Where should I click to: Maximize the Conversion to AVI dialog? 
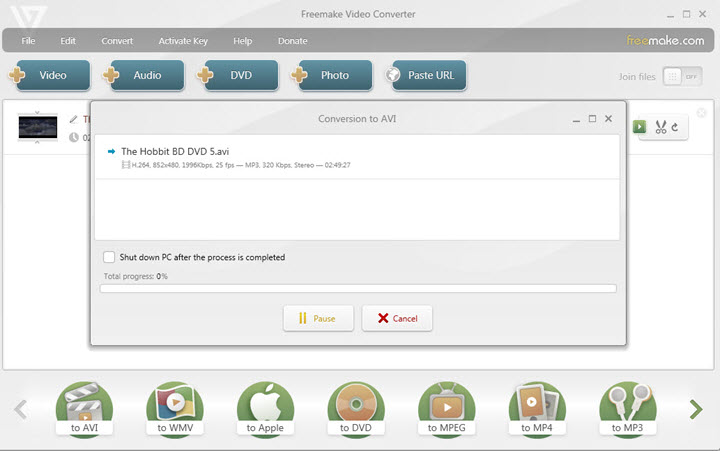(592, 118)
